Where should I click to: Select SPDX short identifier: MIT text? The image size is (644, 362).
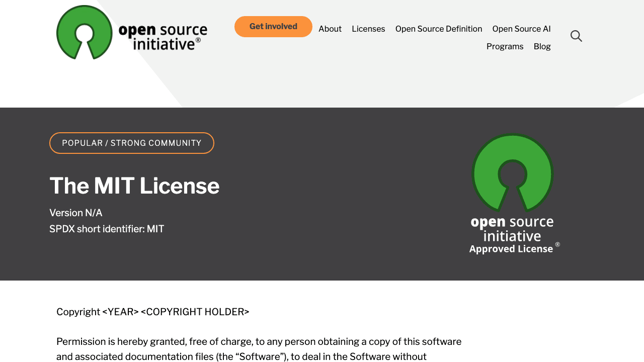107,229
